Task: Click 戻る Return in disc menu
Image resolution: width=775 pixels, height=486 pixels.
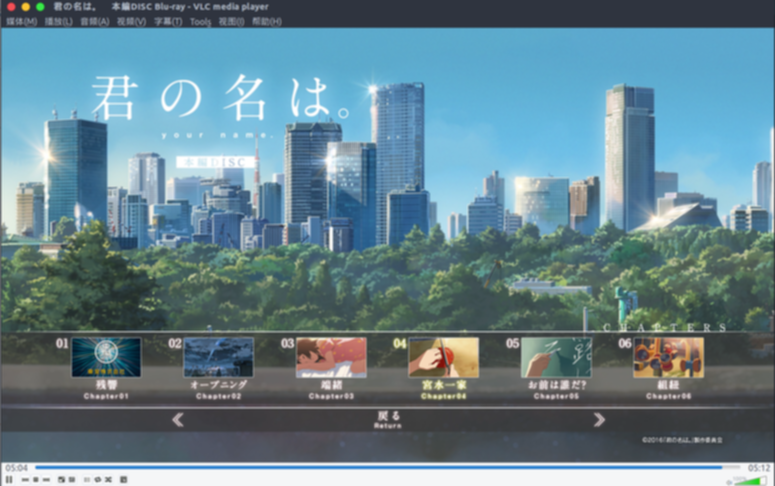Action: coord(388,419)
